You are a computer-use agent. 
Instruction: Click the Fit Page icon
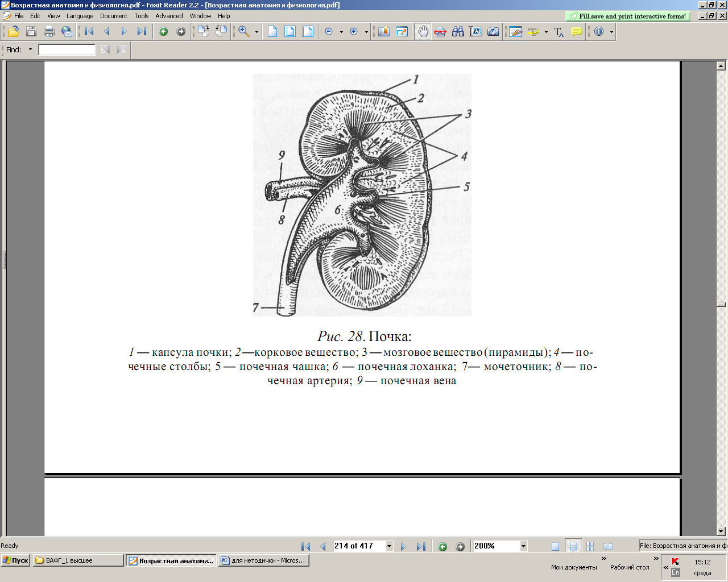(290, 32)
